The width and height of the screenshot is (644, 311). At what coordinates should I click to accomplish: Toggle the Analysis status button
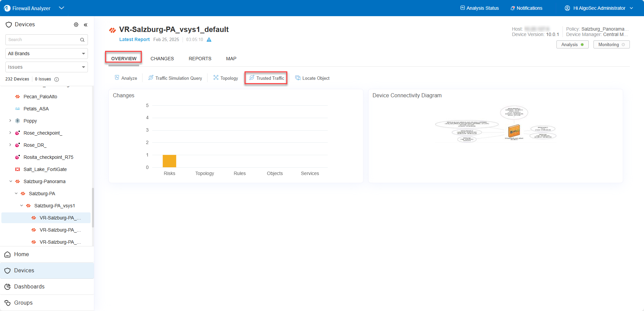[x=572, y=44]
